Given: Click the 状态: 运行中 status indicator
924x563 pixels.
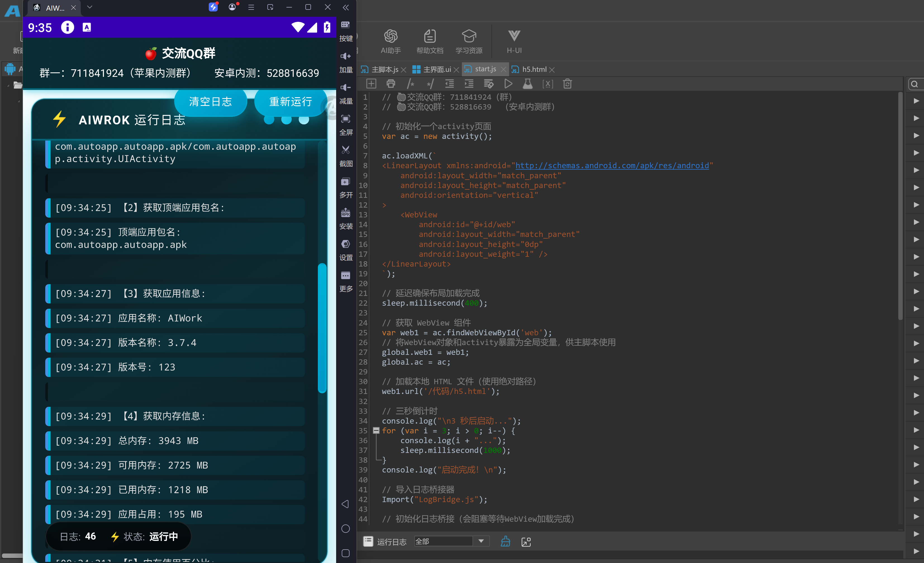Looking at the screenshot, I should tap(144, 537).
